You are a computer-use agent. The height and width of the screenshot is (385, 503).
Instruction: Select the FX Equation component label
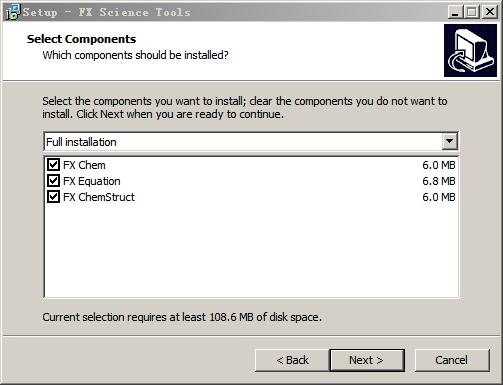pyautogui.click(x=92, y=181)
